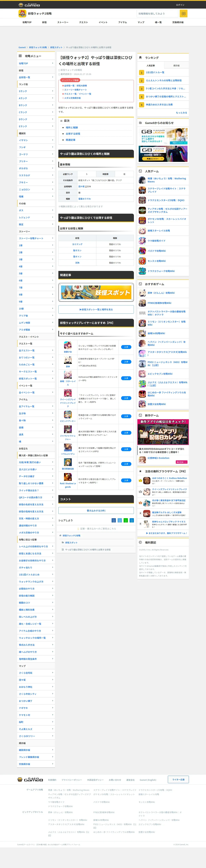
Task: Click the ライター応募 button in footer
Action: click(178, 779)
